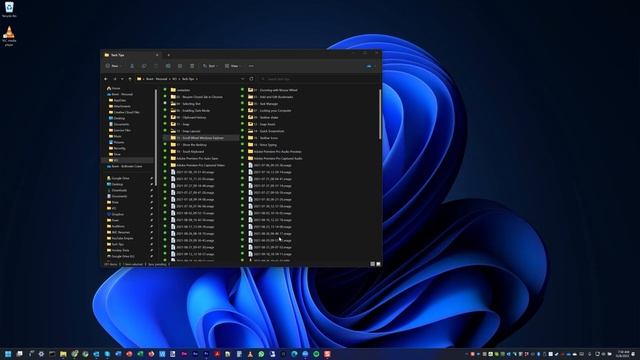Click the Rename icon in Explorer toolbar

point(168,66)
